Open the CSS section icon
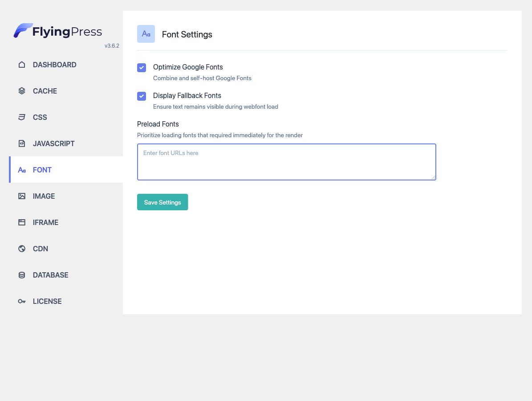This screenshot has height=401, width=532. (x=22, y=117)
